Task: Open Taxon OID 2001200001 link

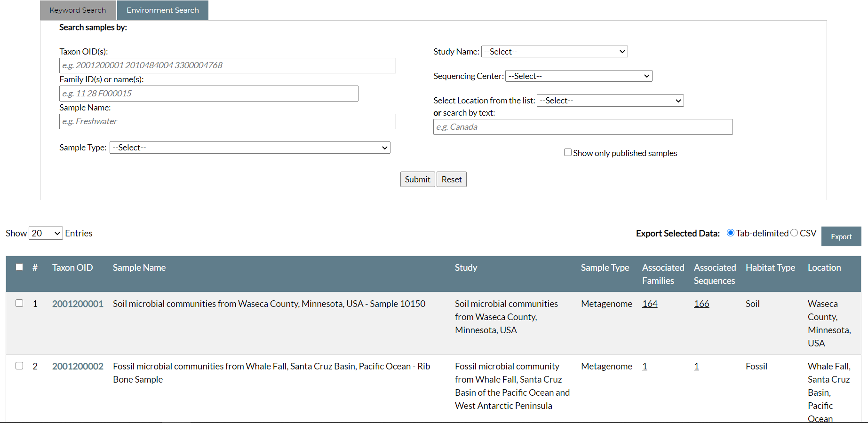Action: (x=78, y=304)
